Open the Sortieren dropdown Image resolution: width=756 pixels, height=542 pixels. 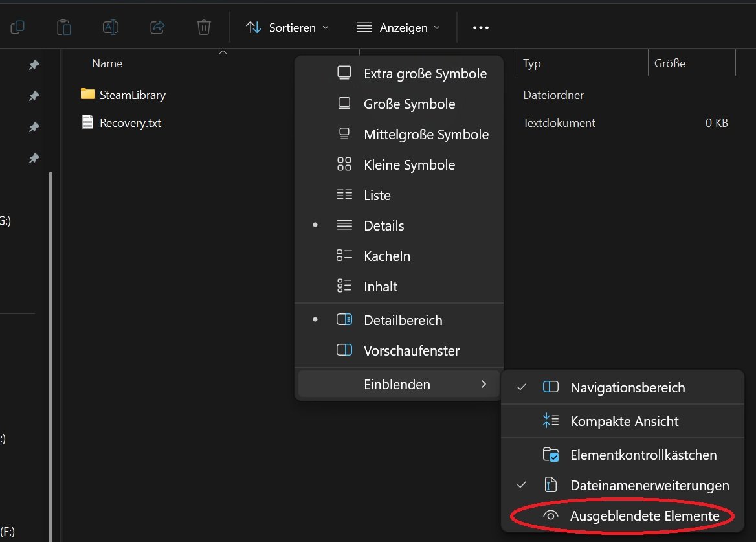click(x=287, y=28)
